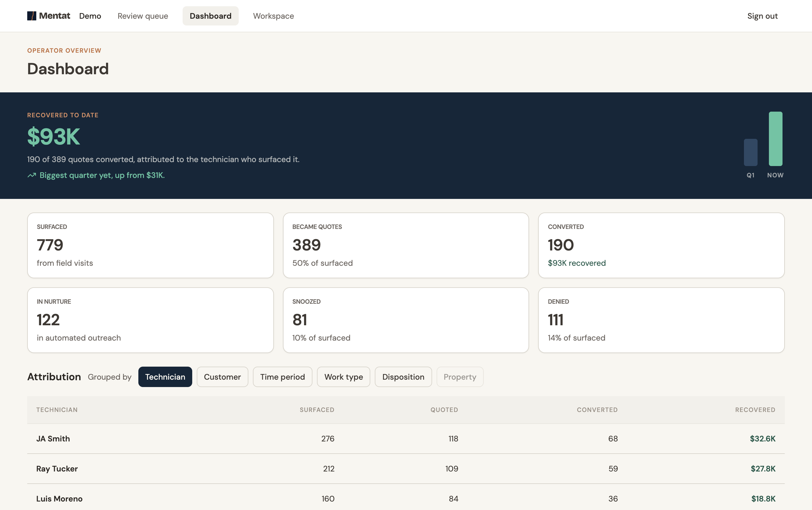This screenshot has height=510, width=812.
Task: Click the Recovered column header
Action: [x=755, y=410]
